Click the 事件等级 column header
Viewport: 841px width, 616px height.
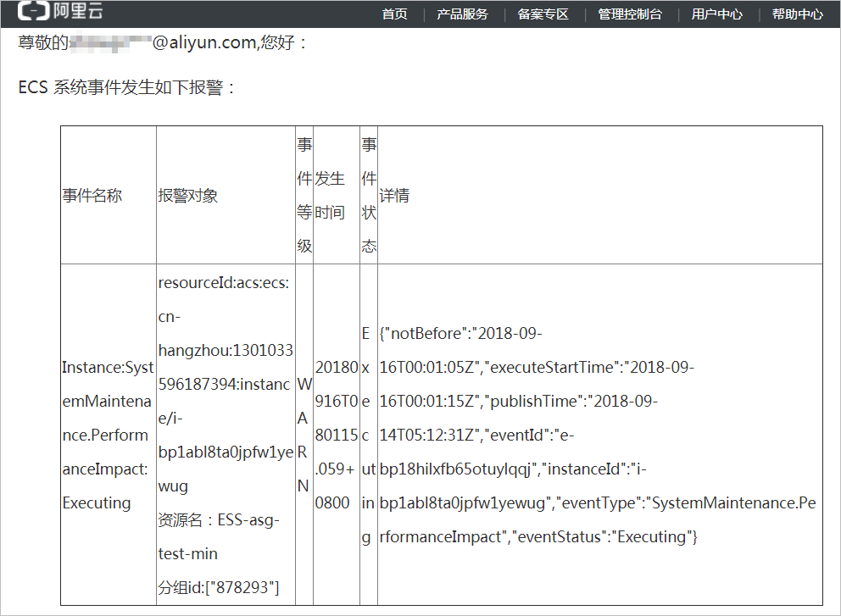pos(304,195)
